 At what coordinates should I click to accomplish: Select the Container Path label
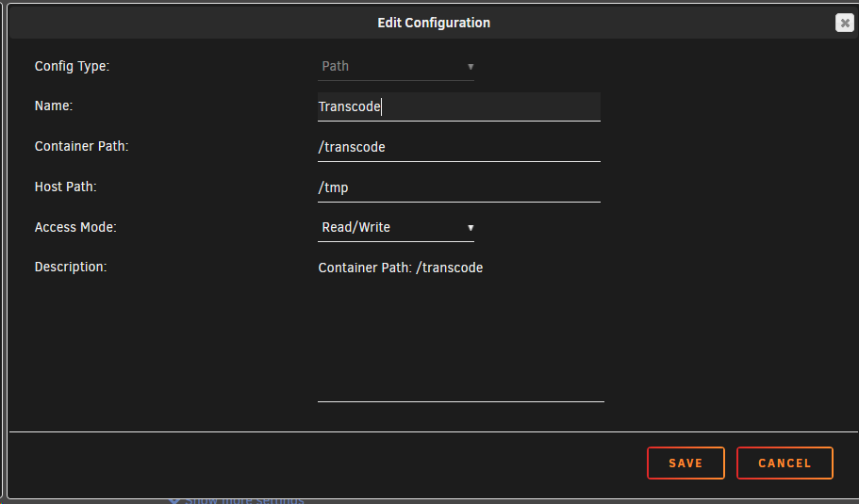click(82, 146)
